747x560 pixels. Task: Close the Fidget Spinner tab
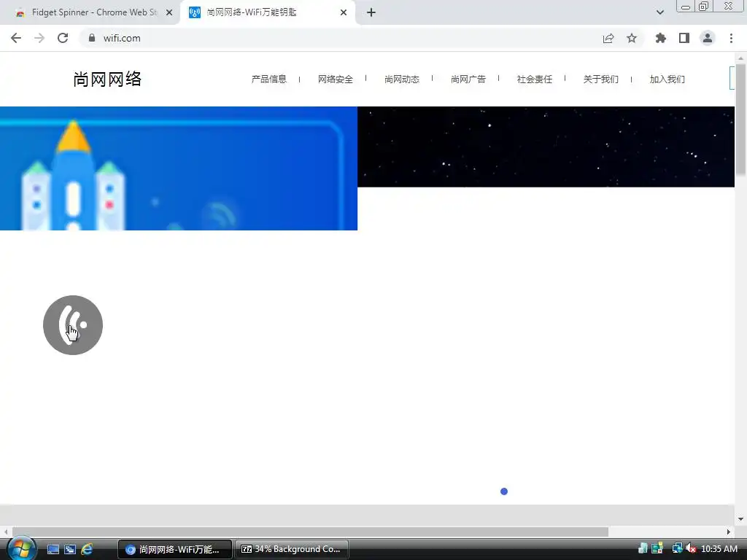tap(169, 13)
